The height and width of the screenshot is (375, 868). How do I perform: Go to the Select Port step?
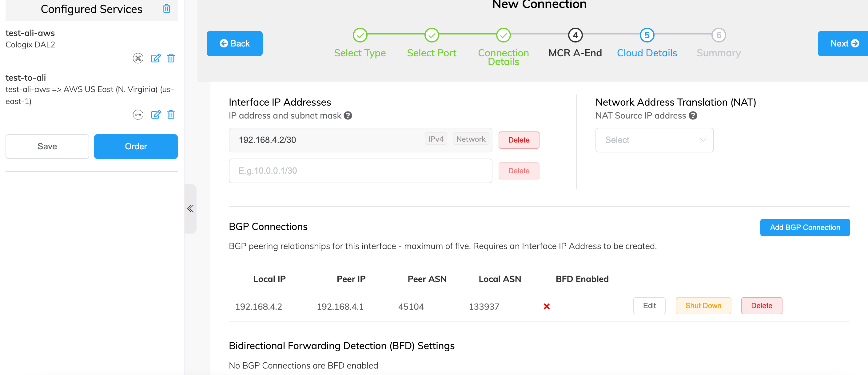[432, 43]
